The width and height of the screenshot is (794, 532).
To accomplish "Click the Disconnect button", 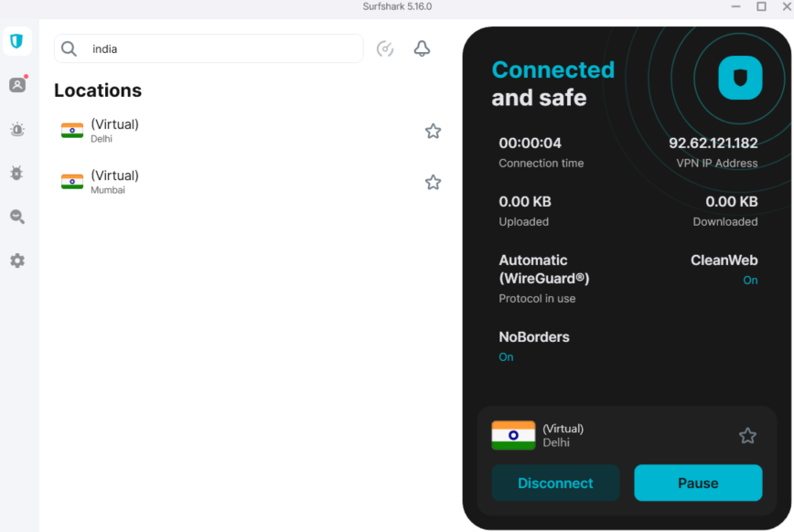I will pyautogui.click(x=555, y=483).
